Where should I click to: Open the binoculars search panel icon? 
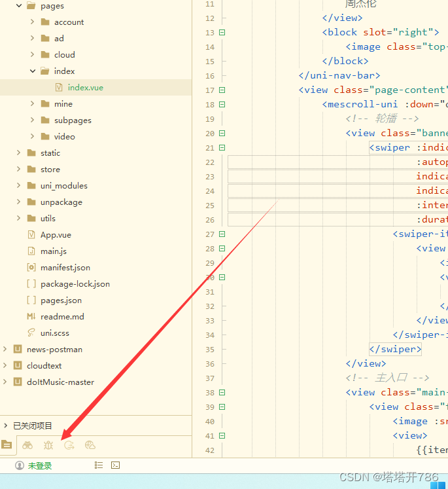point(27,445)
